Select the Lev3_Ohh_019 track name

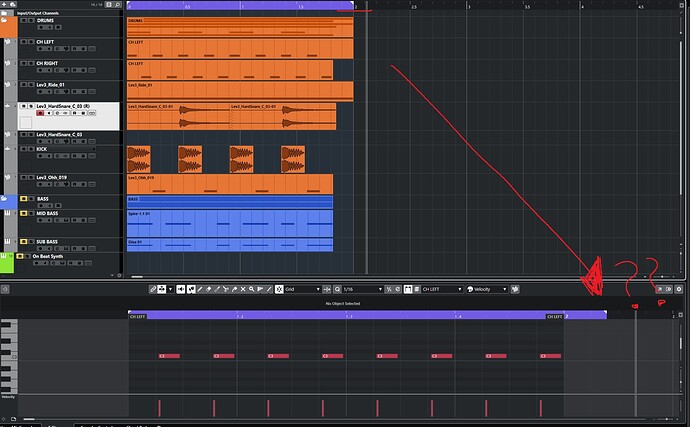click(51, 177)
